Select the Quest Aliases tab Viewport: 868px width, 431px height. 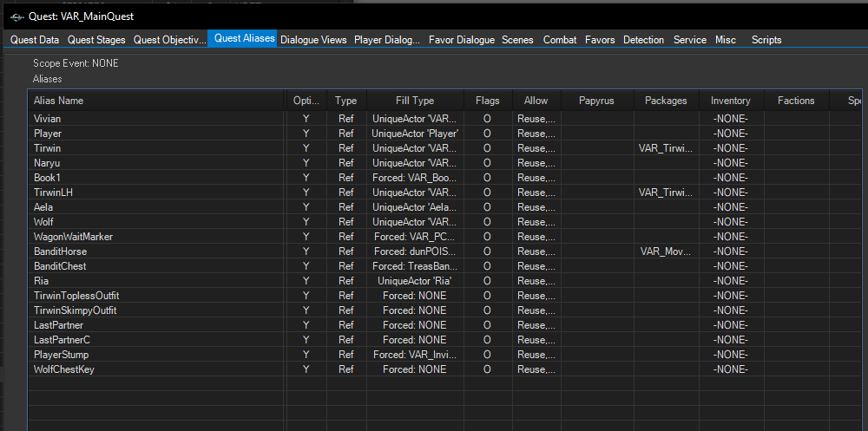click(244, 38)
